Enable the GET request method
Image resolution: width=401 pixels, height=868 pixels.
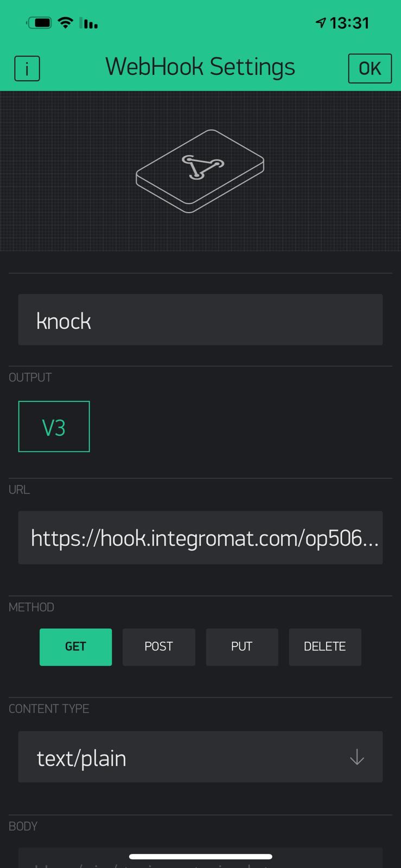[x=75, y=647]
